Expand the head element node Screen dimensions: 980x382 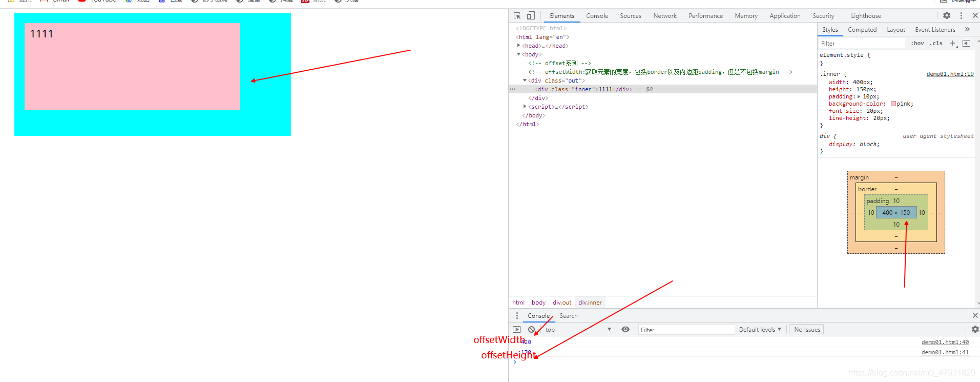point(518,46)
